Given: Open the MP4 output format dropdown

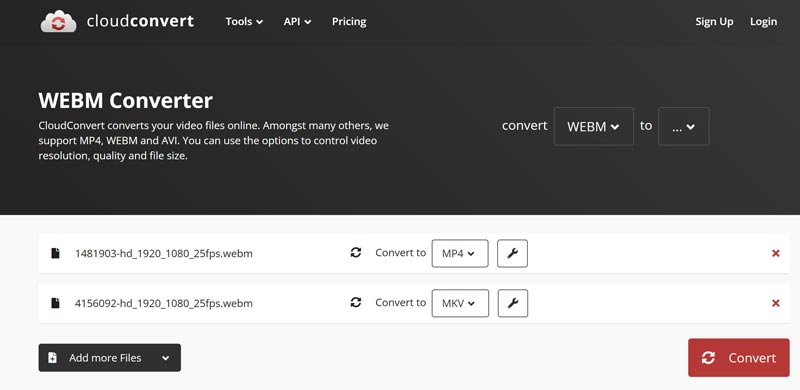Looking at the screenshot, I should [x=460, y=253].
